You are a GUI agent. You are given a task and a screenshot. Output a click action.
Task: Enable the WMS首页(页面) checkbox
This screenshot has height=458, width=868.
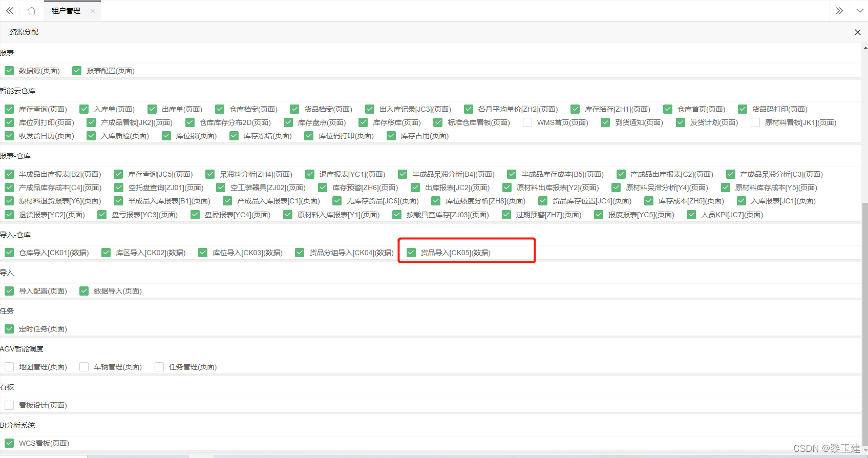[x=527, y=122]
